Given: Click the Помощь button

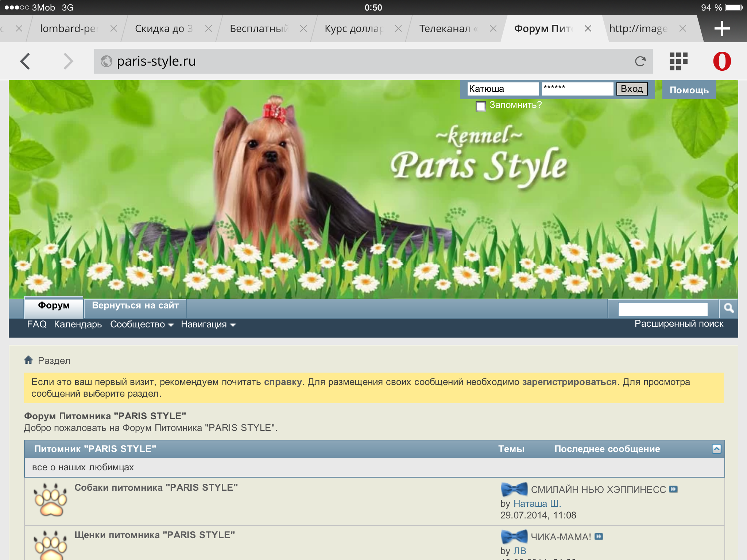Looking at the screenshot, I should pyautogui.click(x=689, y=90).
